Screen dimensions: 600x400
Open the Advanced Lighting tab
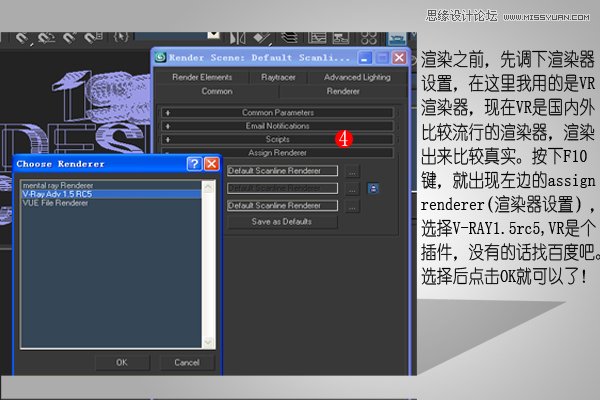pyautogui.click(x=357, y=77)
